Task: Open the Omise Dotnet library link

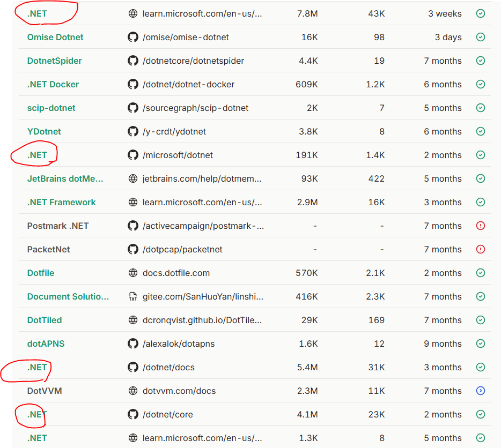Action: point(55,37)
